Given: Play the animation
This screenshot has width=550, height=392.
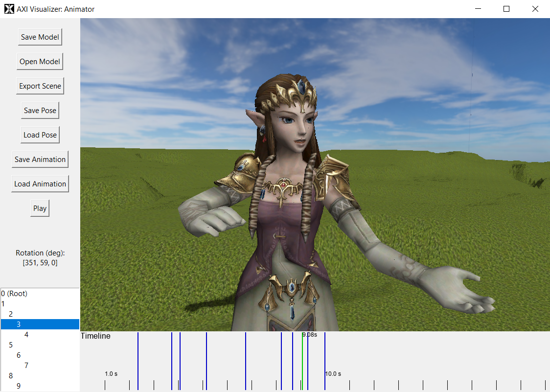Looking at the screenshot, I should (x=40, y=208).
